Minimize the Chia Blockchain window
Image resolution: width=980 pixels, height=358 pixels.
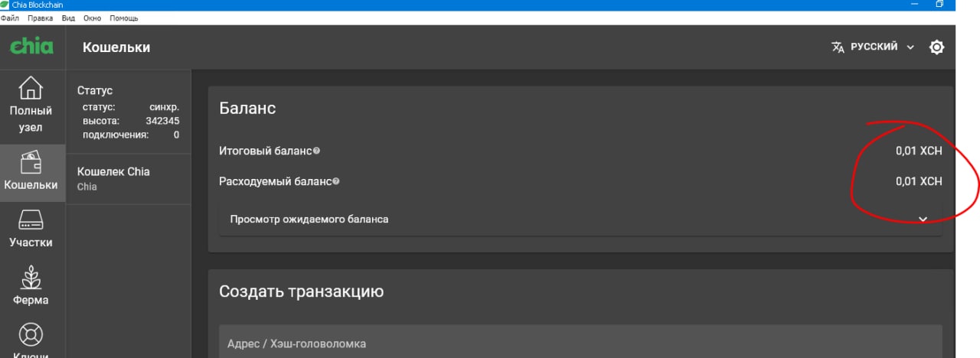point(913,5)
